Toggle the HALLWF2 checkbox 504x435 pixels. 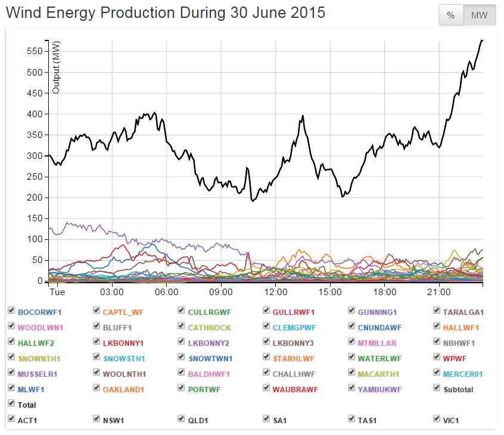(x=12, y=342)
